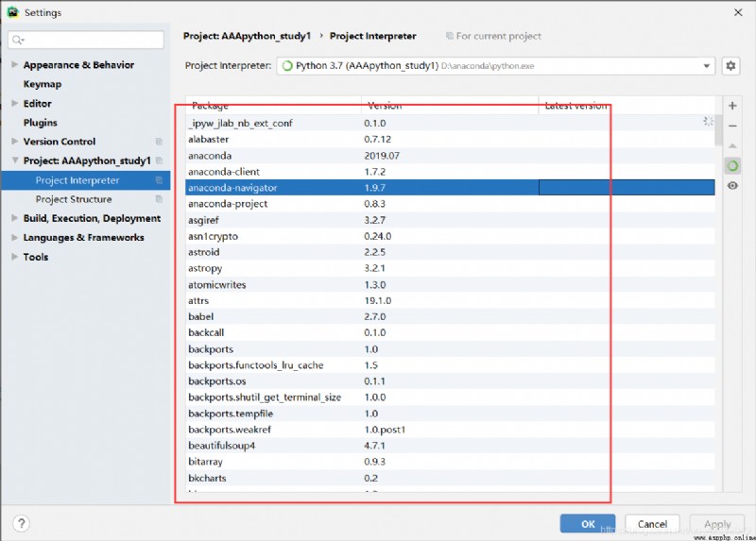Upgrade package with the up arrow icon
The width and height of the screenshot is (756, 541).
732,145
